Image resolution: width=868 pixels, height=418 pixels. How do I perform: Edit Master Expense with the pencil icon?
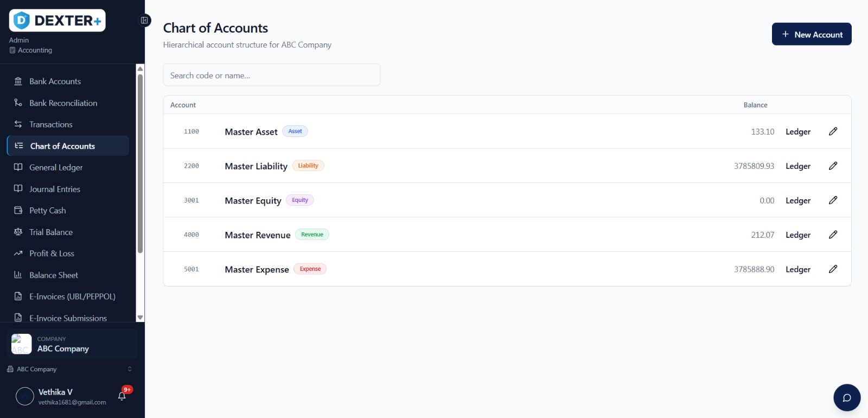point(833,269)
